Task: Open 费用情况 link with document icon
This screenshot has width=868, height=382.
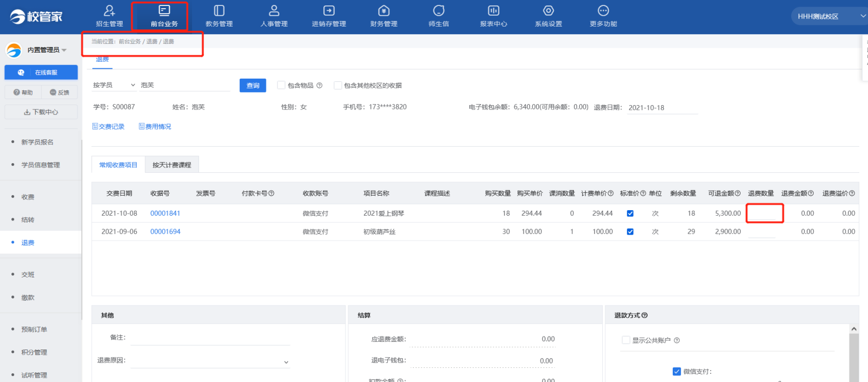Action: tap(155, 127)
